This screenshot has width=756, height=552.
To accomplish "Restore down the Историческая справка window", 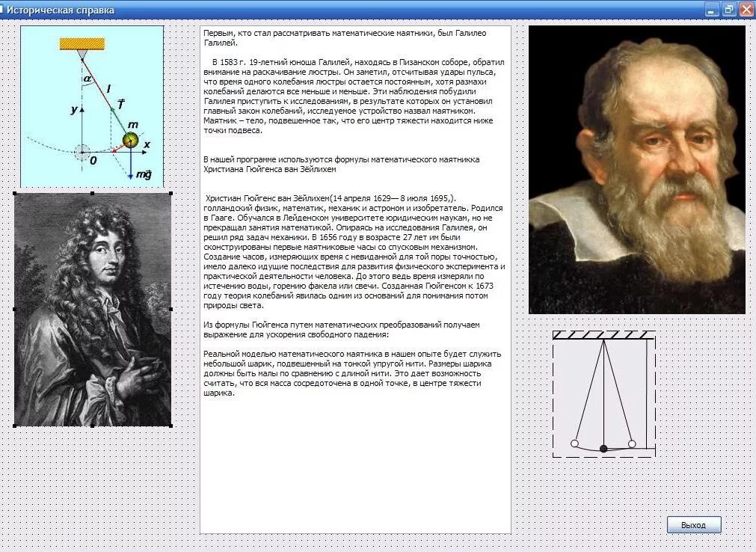I will tap(728, 9).
